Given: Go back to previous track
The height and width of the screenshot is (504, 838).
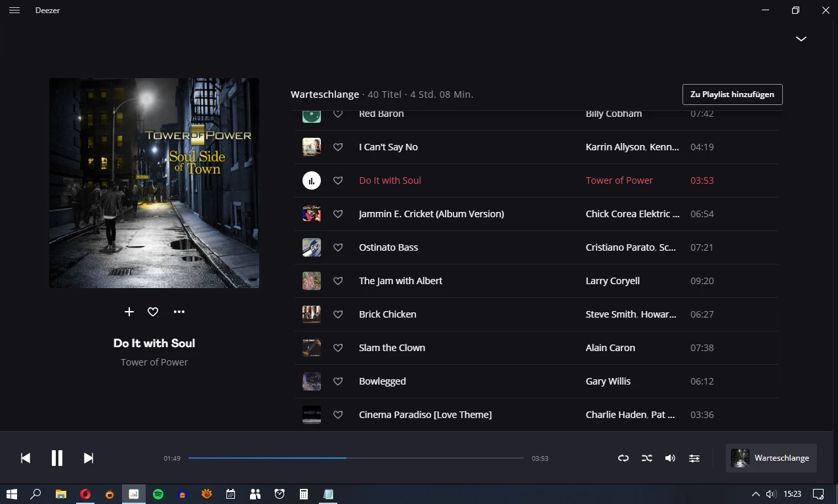Looking at the screenshot, I should [26, 458].
